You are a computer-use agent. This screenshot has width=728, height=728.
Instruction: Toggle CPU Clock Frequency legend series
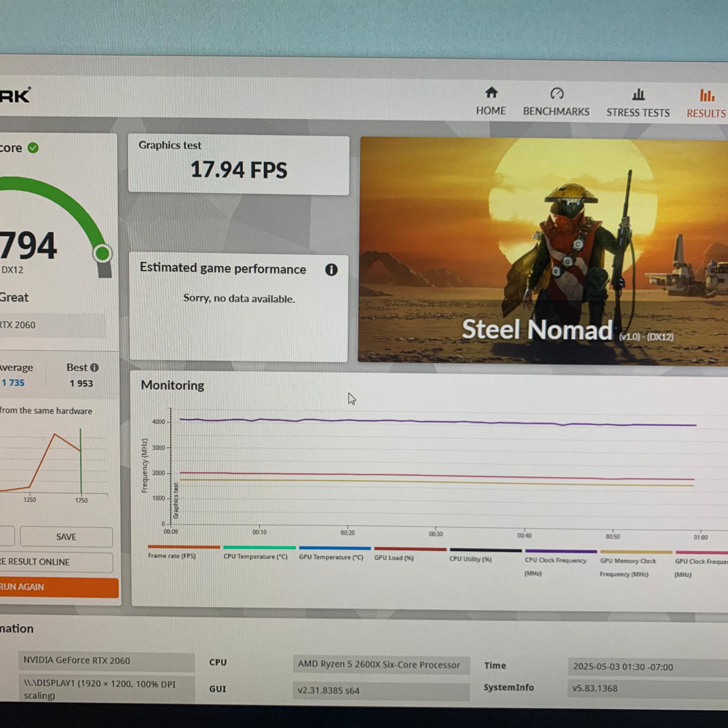click(561, 563)
